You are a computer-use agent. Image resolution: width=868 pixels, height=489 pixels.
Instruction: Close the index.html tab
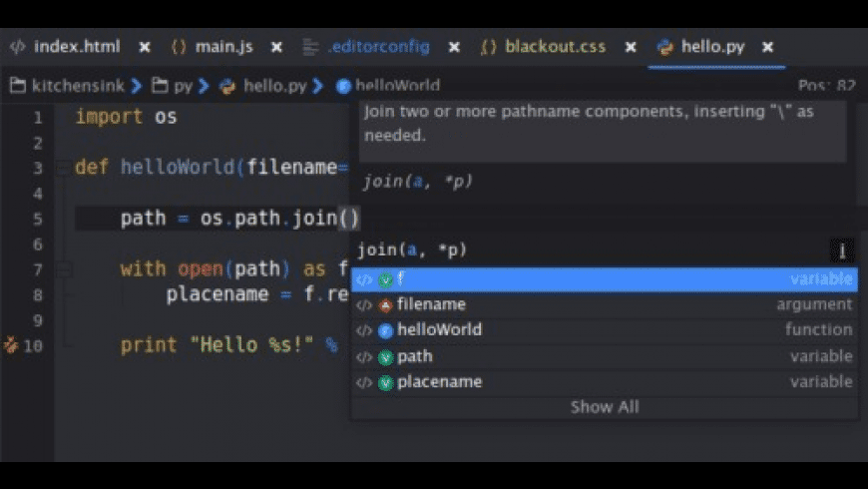(145, 47)
